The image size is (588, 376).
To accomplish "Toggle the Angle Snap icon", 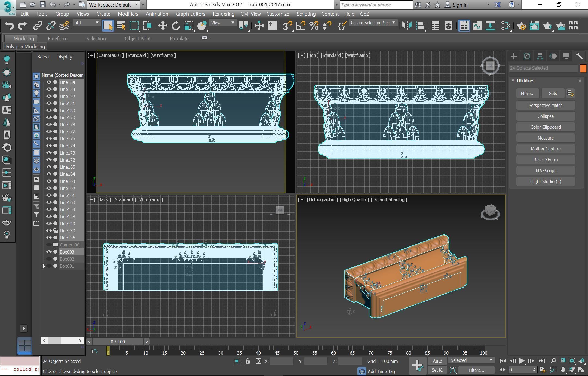I will click(x=301, y=26).
